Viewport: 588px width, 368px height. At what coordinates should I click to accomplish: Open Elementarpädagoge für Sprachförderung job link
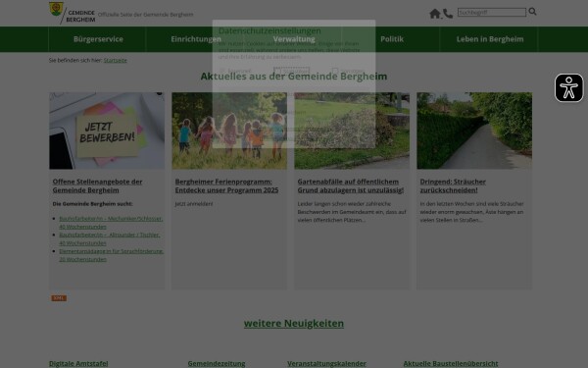[111, 255]
